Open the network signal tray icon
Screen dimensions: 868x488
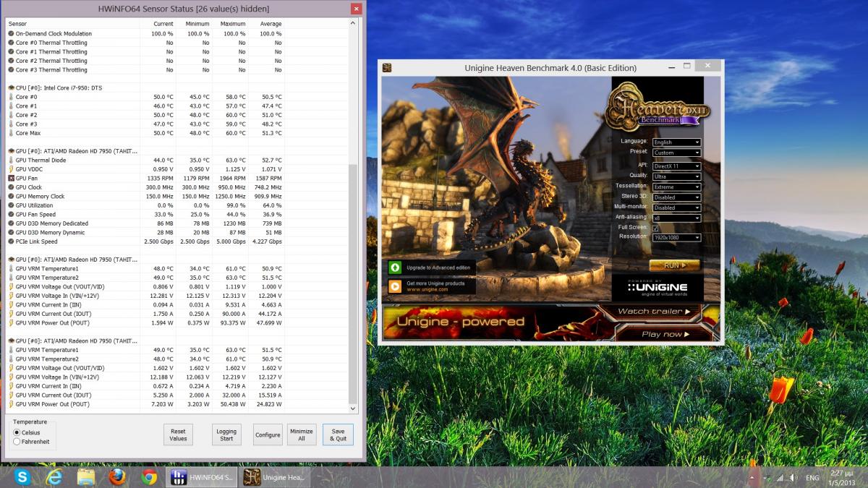click(x=780, y=478)
